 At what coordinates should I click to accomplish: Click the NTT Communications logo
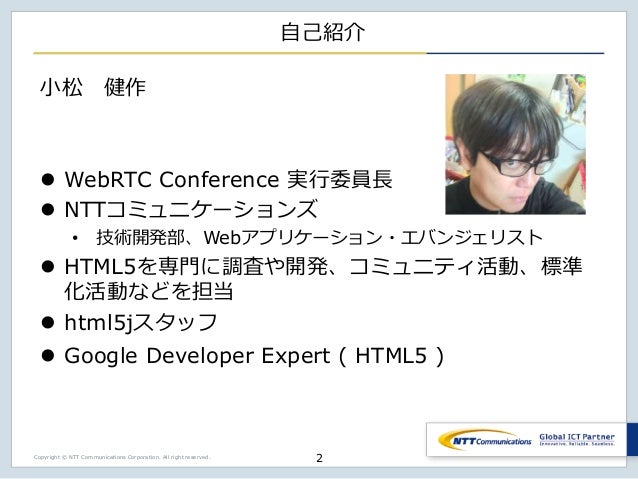tap(484, 440)
